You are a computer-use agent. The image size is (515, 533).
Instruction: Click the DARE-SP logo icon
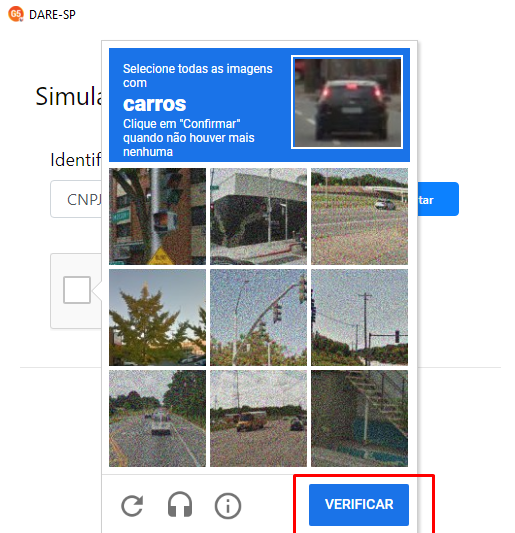[16, 14]
